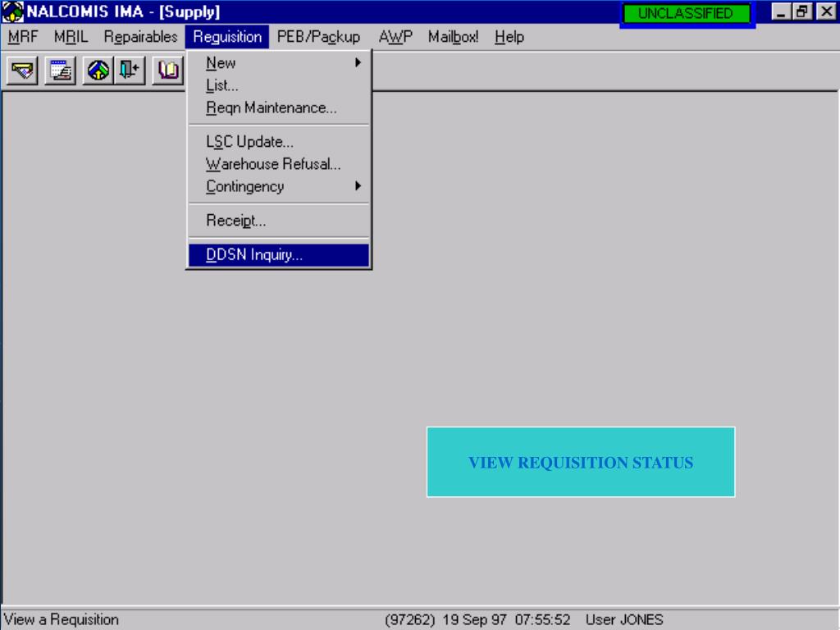840x630 pixels.
Task: Expand the New submenu
Action: click(x=279, y=63)
